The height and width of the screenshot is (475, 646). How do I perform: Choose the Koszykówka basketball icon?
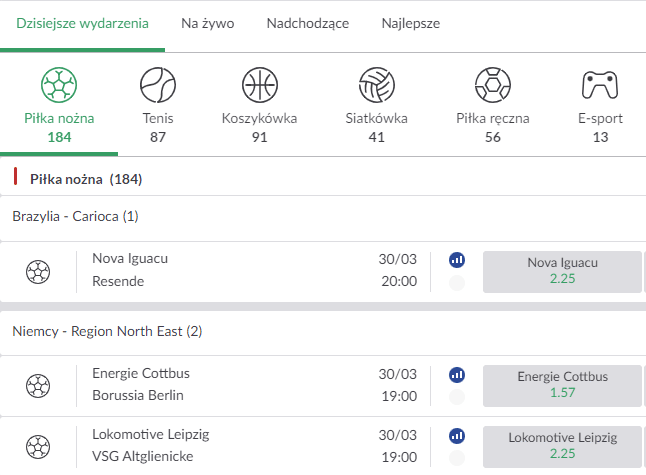click(x=259, y=86)
